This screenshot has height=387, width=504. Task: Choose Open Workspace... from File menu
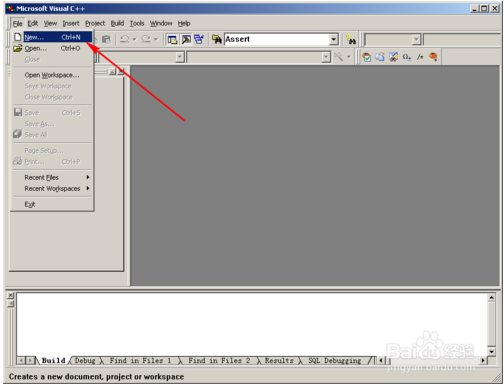tap(52, 75)
